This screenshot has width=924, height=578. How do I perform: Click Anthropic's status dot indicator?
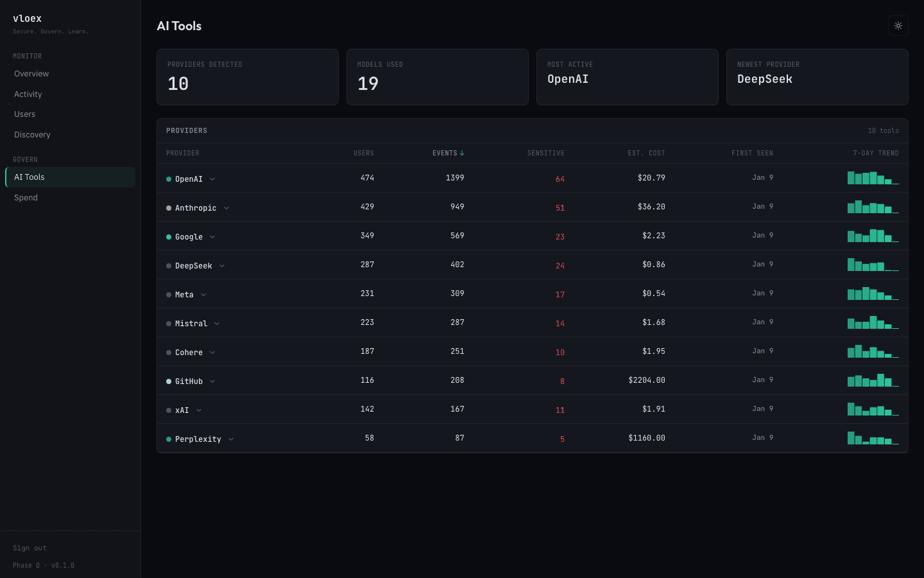point(168,207)
